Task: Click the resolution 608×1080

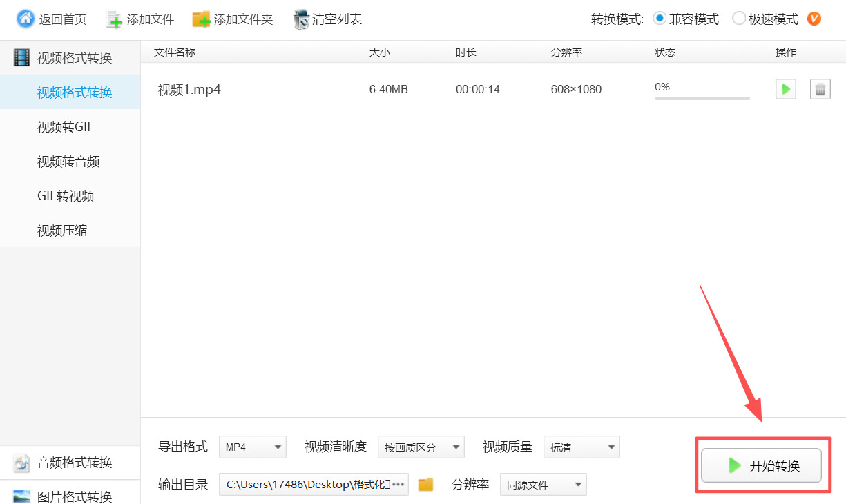Action: point(576,89)
